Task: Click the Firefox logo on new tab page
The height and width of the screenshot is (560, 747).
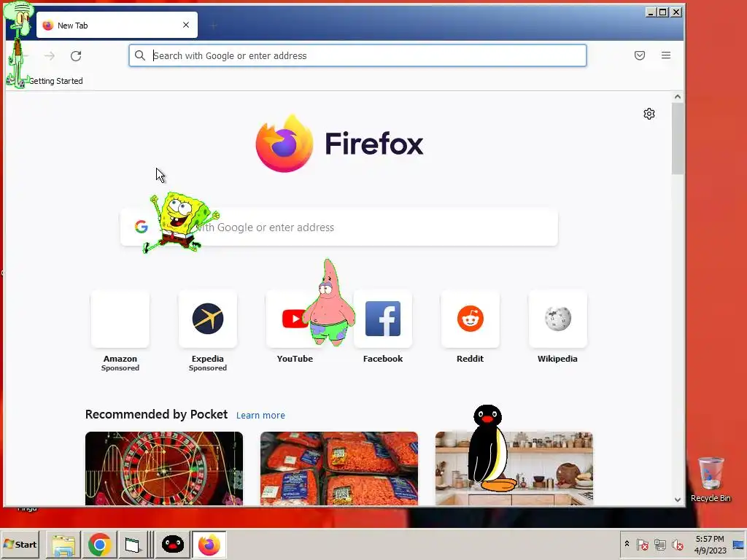Action: click(285, 144)
